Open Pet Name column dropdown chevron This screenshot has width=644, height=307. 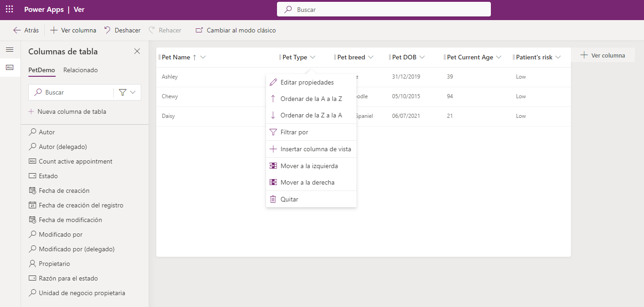203,57
